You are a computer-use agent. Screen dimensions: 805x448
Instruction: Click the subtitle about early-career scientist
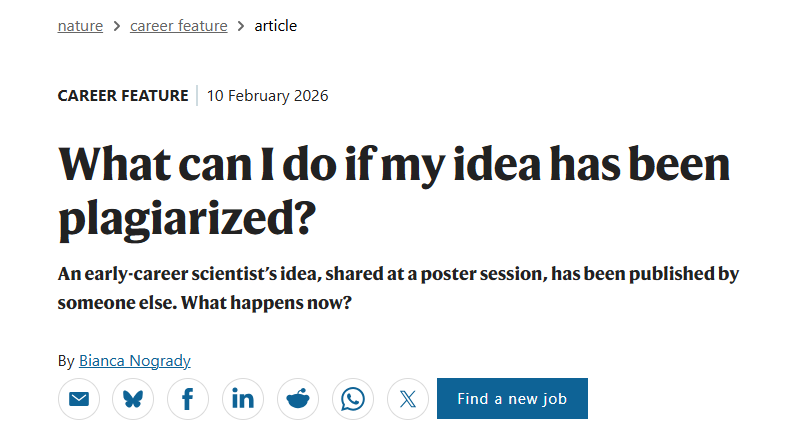click(397, 287)
